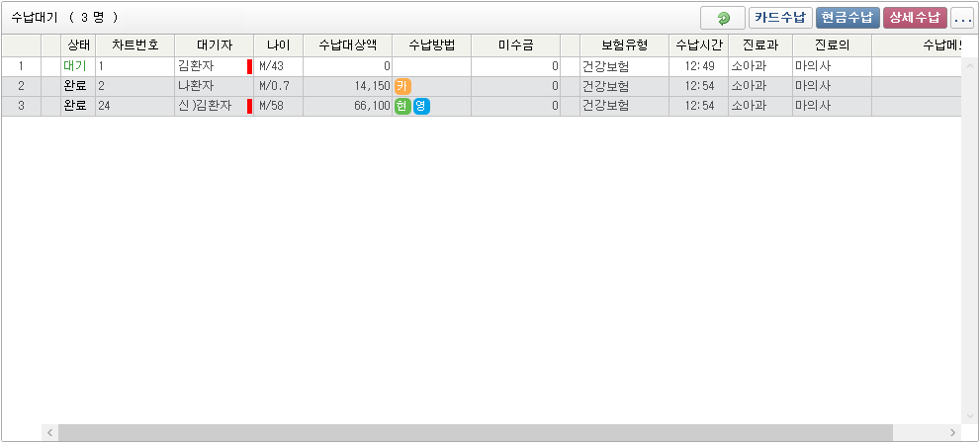The height and width of the screenshot is (443, 980).
Task: Click the 보험유형 column header
Action: click(624, 45)
